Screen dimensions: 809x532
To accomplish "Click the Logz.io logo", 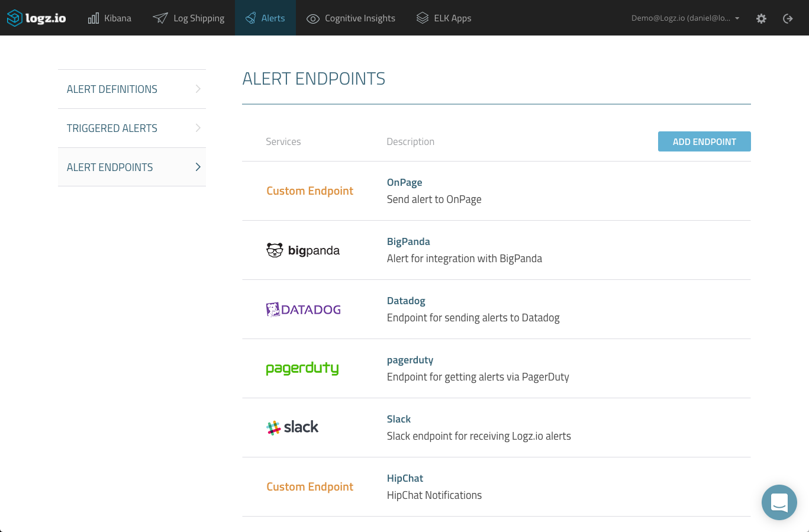I will [36, 18].
